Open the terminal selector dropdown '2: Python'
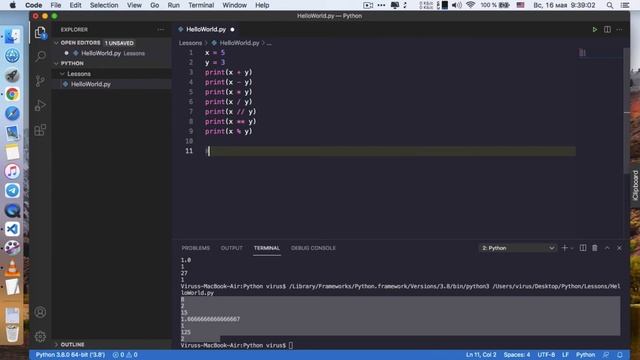Viewport: 640px width, 360px height. tap(518, 248)
